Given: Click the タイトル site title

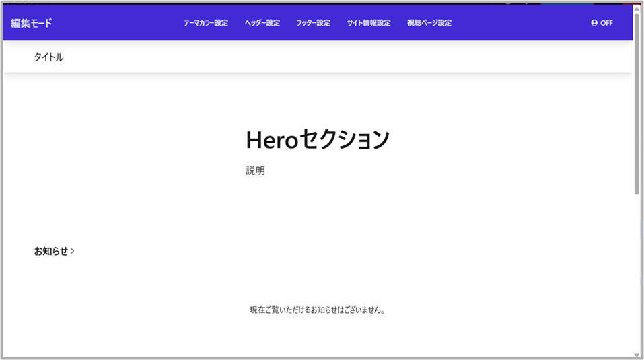Looking at the screenshot, I should coord(49,57).
